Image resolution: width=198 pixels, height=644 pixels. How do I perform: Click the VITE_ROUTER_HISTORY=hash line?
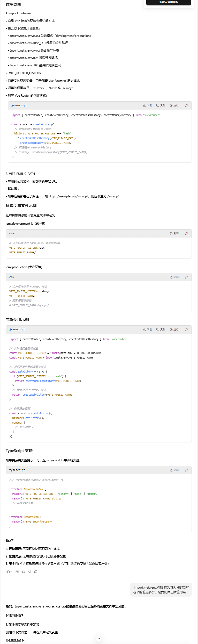tap(27, 248)
